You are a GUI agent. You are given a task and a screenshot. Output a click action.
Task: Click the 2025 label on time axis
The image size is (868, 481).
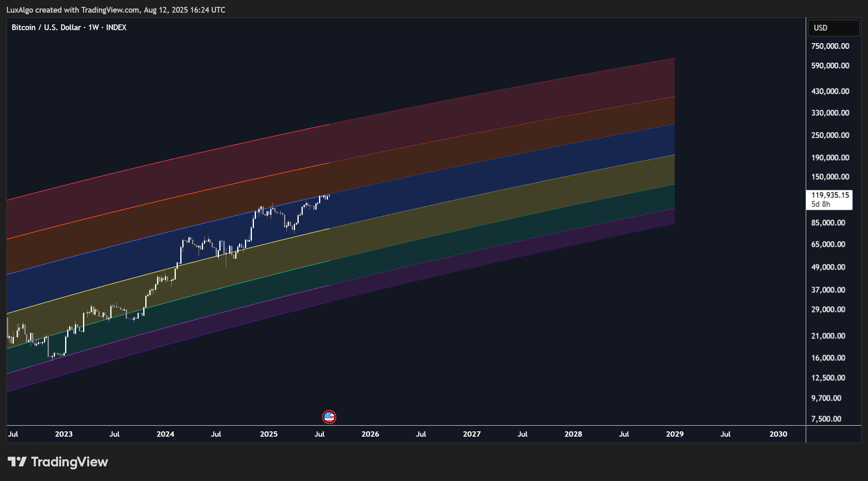269,434
